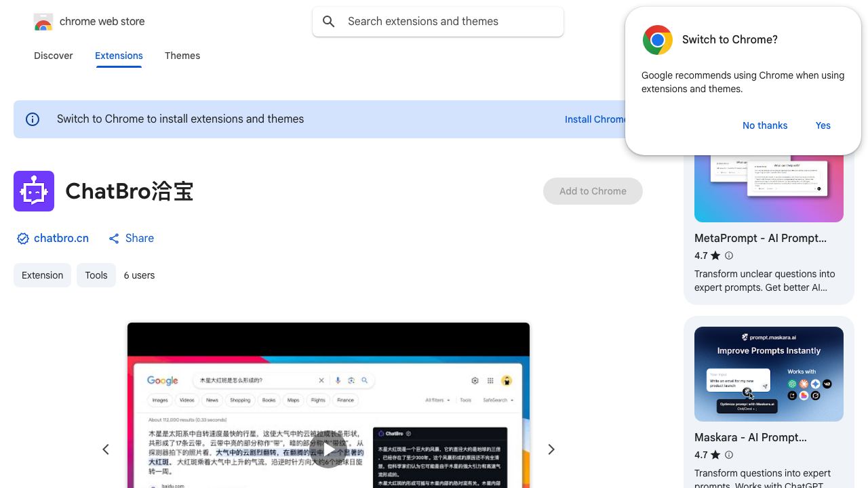Click the ChatBro洽宝 extension title
Screen dimensions: 868x488
point(130,191)
